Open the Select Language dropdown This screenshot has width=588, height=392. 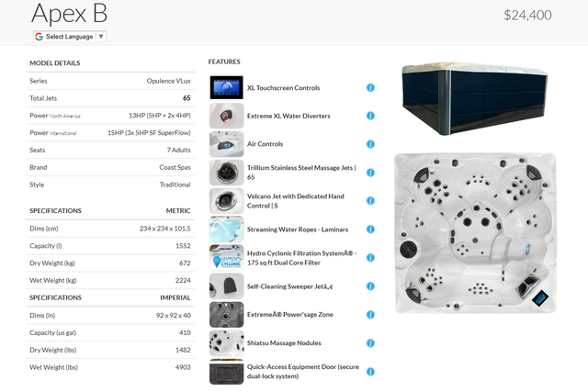[71, 37]
